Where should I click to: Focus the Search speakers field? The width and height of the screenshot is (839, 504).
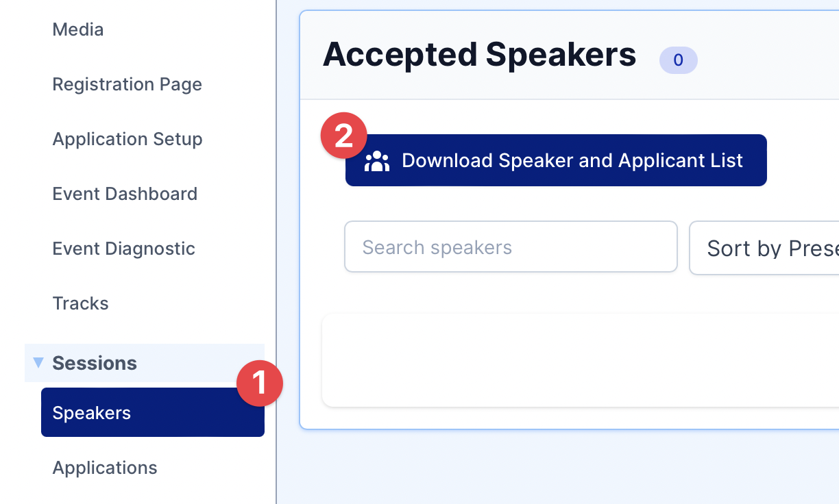(511, 247)
